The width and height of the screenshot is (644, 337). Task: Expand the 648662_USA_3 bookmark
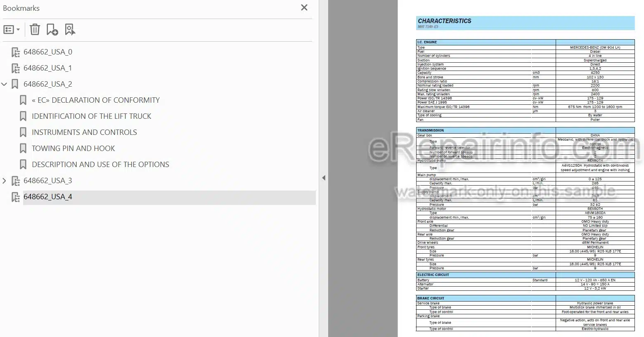[4, 181]
